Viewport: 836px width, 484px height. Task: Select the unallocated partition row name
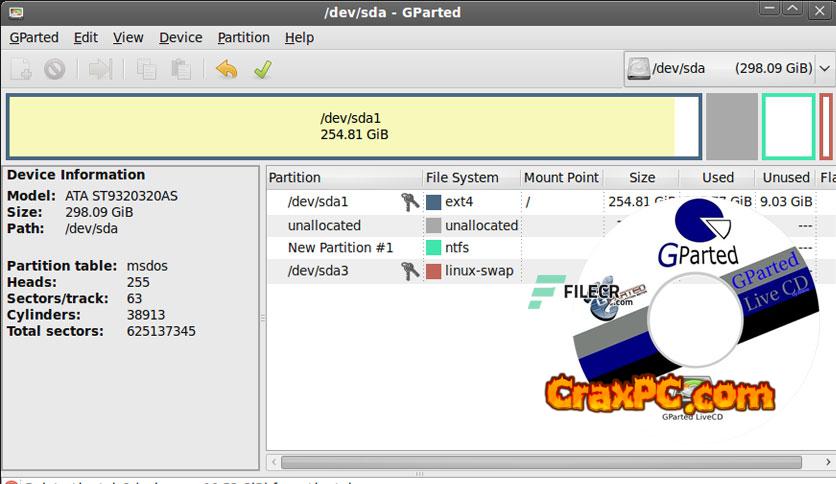[324, 225]
